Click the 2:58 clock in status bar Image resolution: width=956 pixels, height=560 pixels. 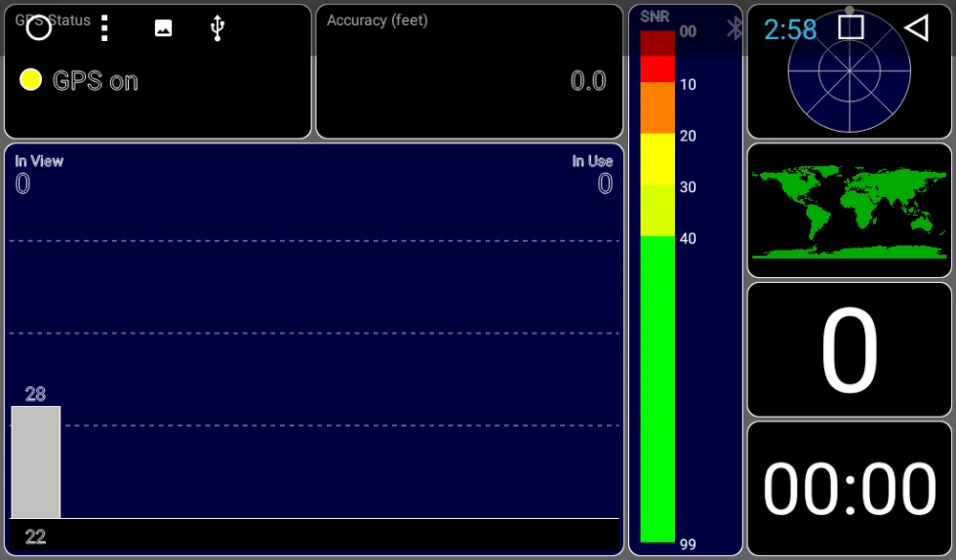point(790,30)
